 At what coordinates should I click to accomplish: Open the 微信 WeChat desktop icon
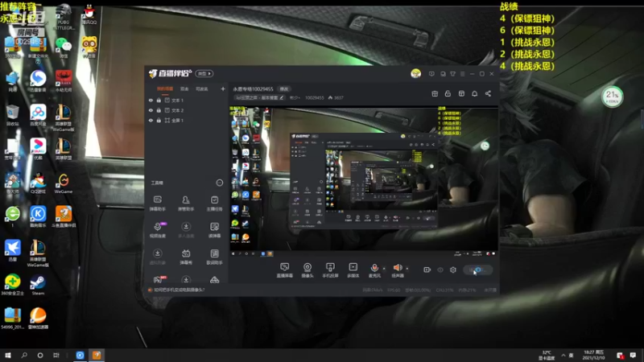pyautogui.click(x=64, y=47)
